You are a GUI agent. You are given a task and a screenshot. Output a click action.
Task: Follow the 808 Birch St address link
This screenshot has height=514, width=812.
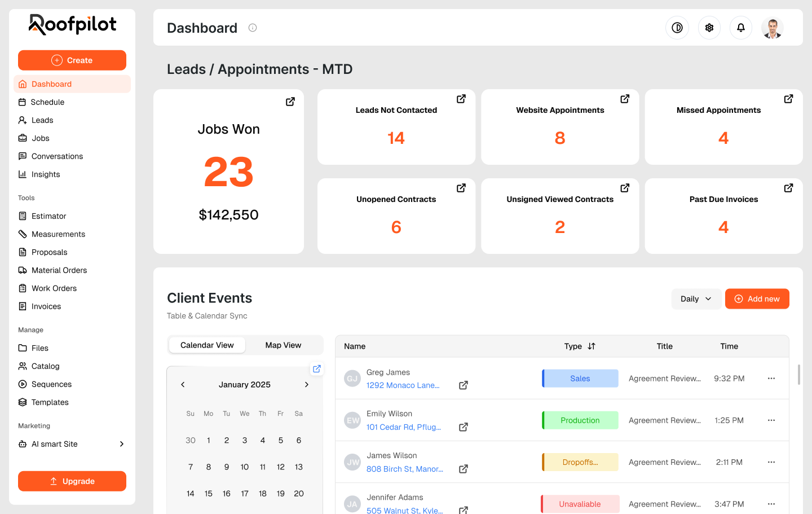coord(405,469)
